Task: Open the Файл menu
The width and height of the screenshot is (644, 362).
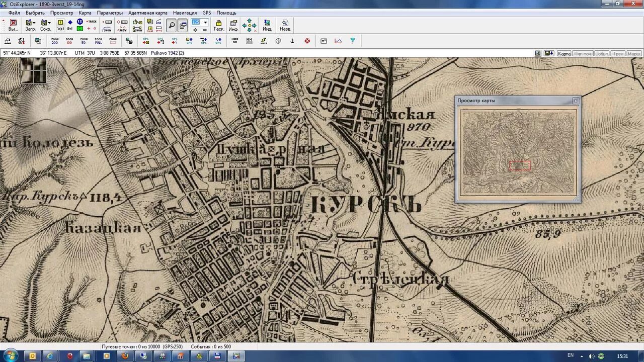Action: (x=14, y=13)
